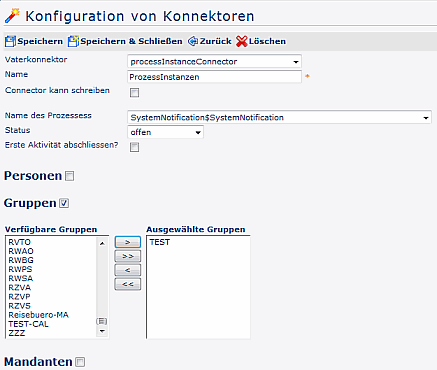Click the Speichern disk icon

[x=10, y=41]
